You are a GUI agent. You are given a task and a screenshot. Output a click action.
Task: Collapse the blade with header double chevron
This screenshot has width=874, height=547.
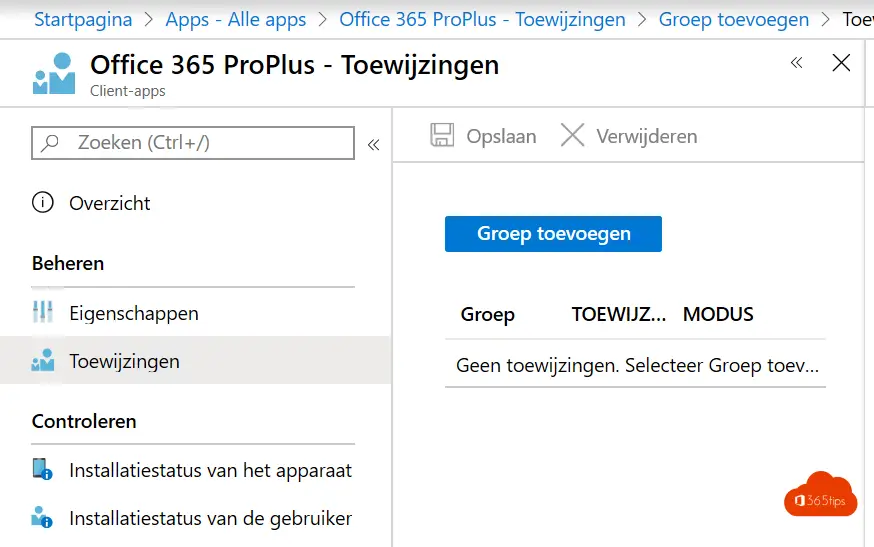pyautogui.click(x=797, y=62)
